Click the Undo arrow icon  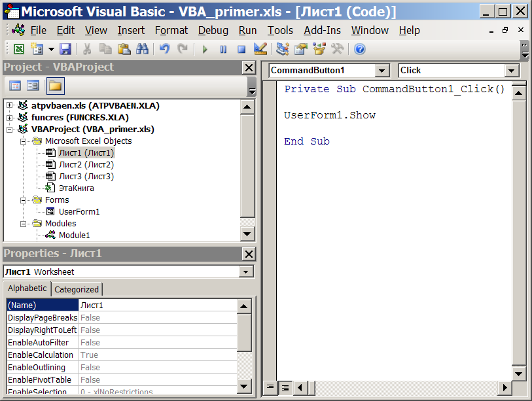pos(164,49)
